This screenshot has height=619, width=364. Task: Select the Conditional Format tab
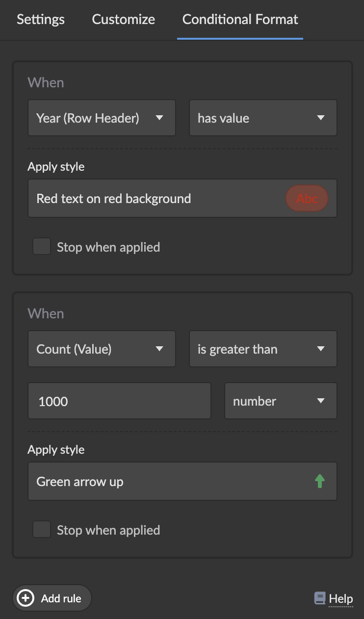240,20
